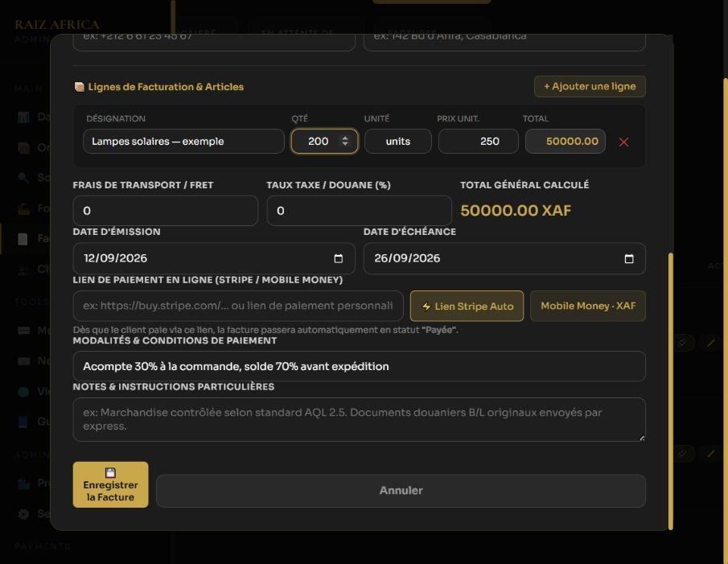Open the globe icon item in background sidebar
The width and height of the screenshot is (728, 564).
point(23,391)
